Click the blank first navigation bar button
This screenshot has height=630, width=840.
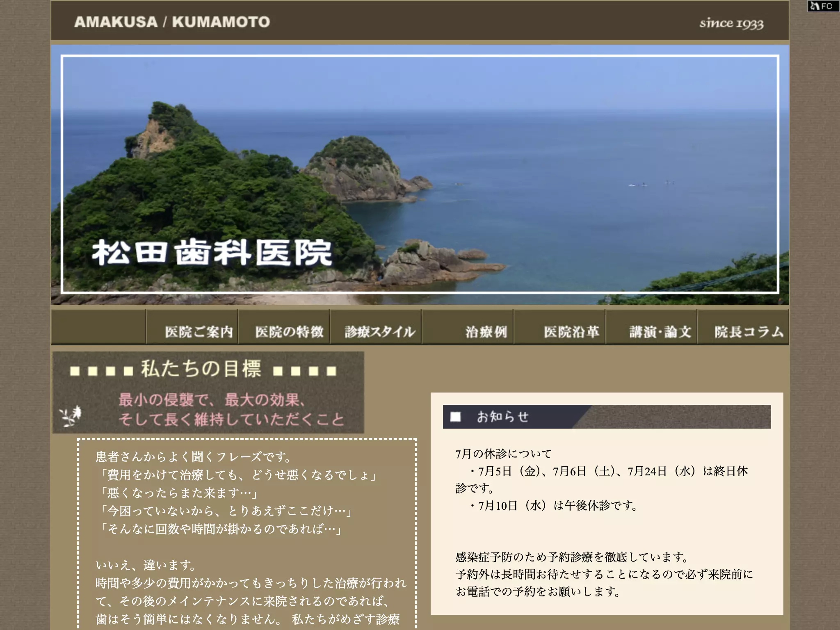(x=98, y=327)
